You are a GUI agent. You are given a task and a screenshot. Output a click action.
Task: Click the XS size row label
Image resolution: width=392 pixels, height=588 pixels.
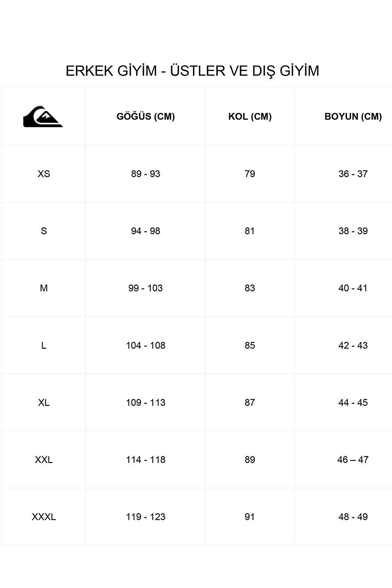(x=44, y=174)
